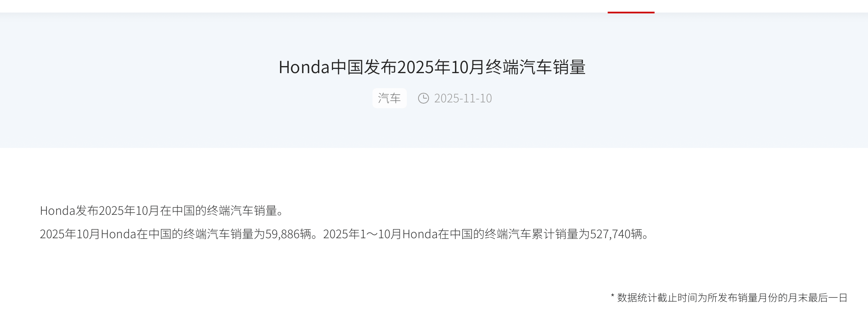Click 2025年1～10月 in the second sentence
The width and height of the screenshot is (868, 331).
click(x=362, y=234)
